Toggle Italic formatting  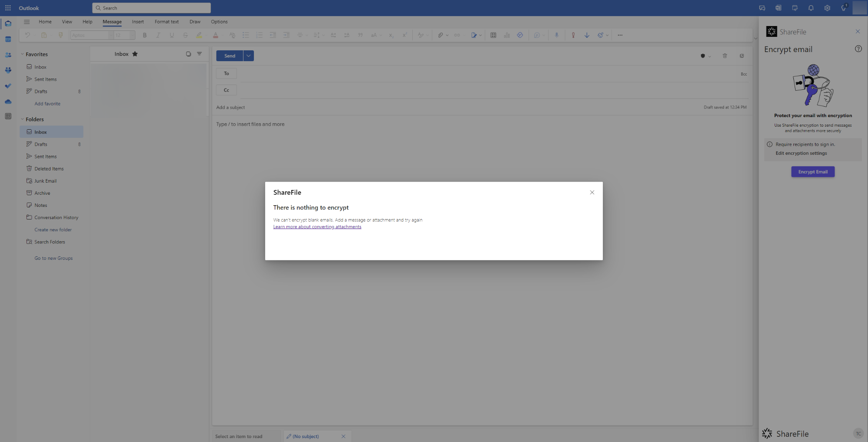[158, 35]
